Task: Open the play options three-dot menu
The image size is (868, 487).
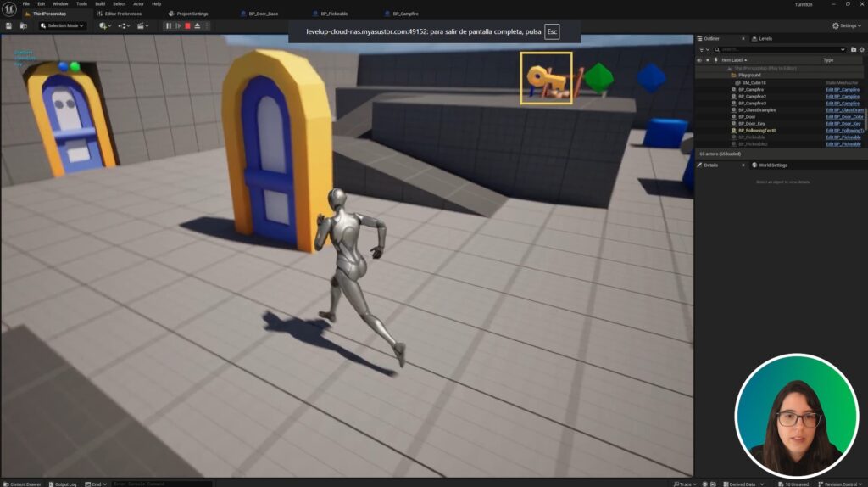Action: [x=207, y=26]
